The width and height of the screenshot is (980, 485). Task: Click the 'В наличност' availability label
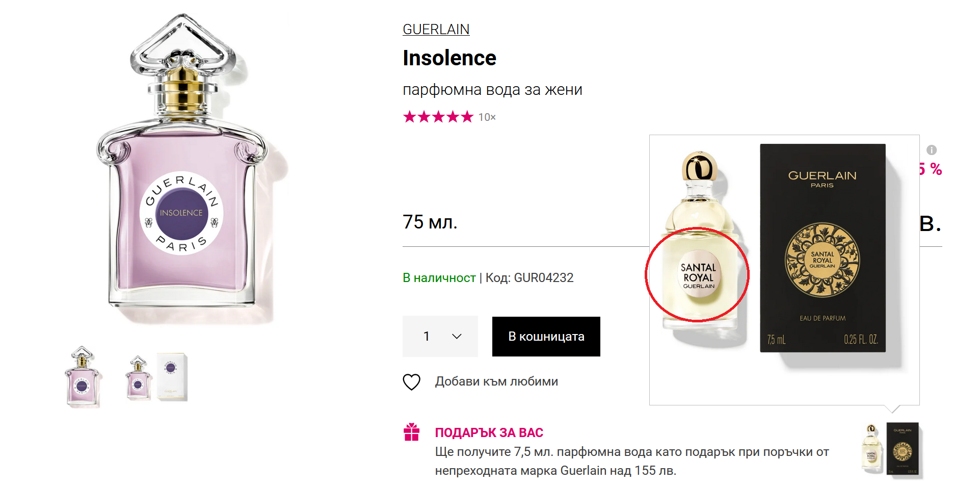[x=439, y=278]
